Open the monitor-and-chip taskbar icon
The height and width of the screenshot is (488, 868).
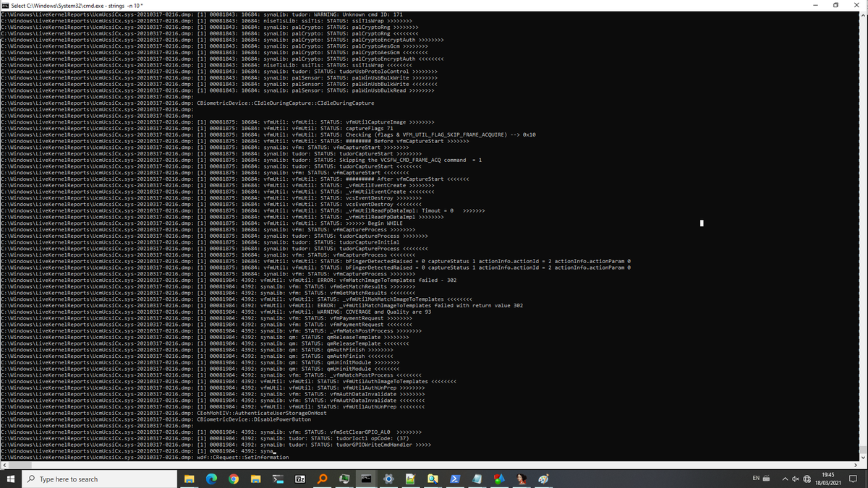(x=344, y=479)
